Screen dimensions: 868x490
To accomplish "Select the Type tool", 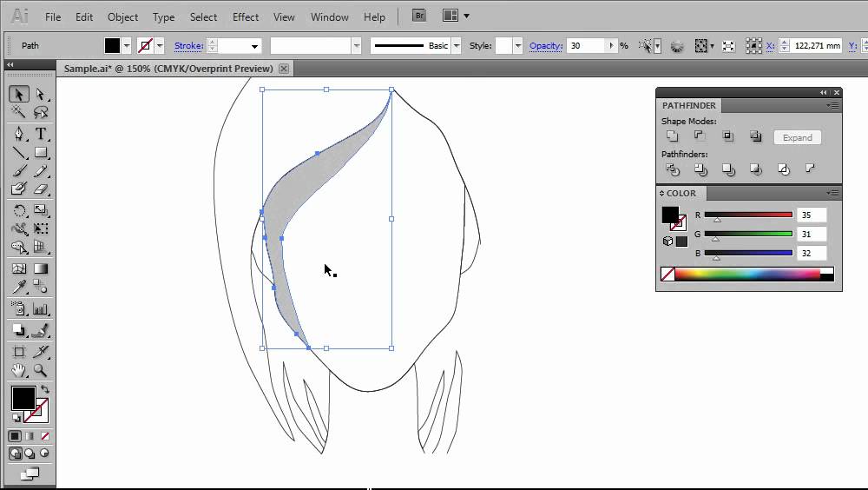I will (x=41, y=134).
